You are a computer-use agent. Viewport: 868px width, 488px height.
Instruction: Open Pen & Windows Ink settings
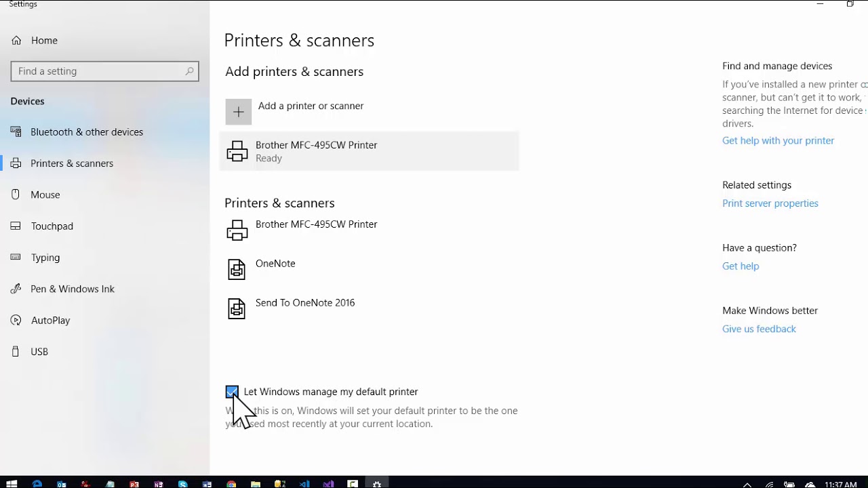62,289
